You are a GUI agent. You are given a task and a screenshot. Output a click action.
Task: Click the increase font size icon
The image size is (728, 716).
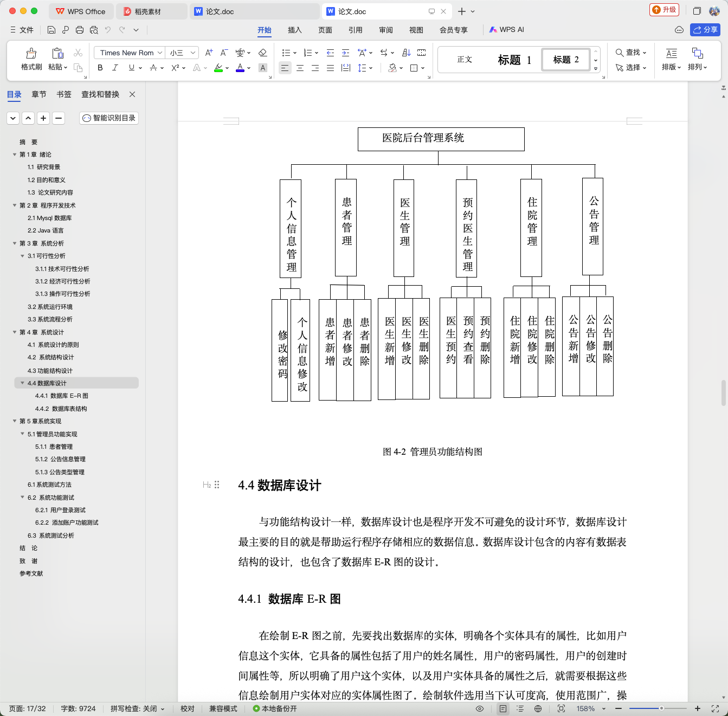[209, 53]
